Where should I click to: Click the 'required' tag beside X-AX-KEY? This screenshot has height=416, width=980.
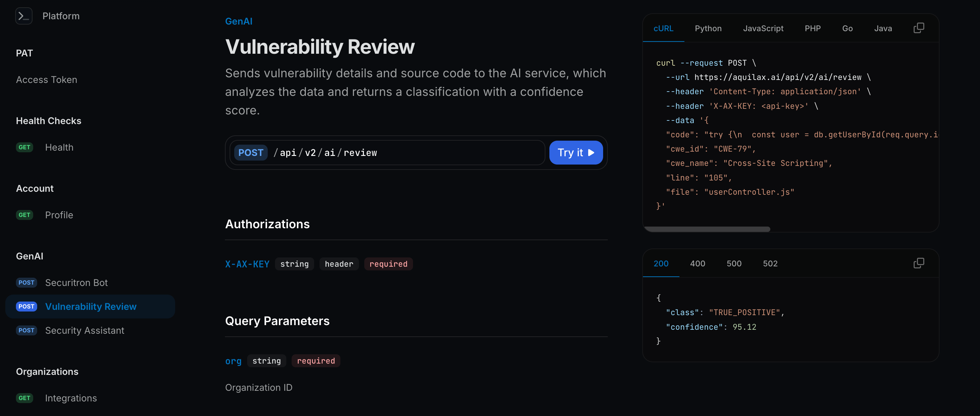click(388, 264)
